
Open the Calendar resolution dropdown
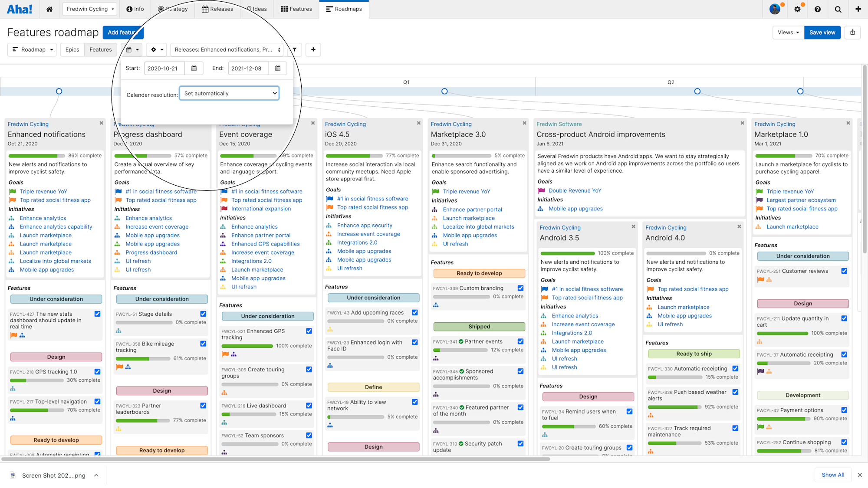pyautogui.click(x=229, y=93)
